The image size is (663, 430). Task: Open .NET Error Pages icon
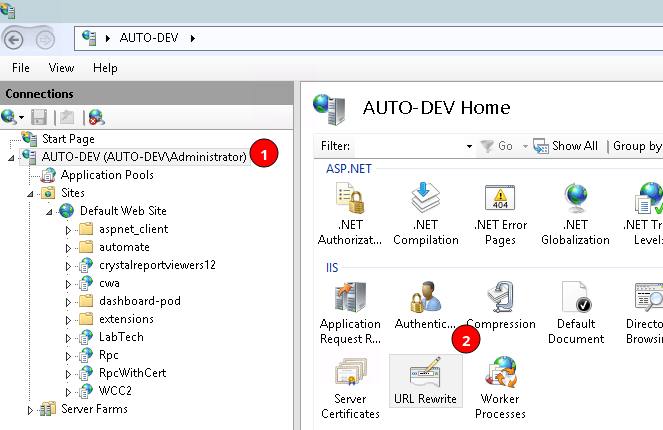click(500, 214)
